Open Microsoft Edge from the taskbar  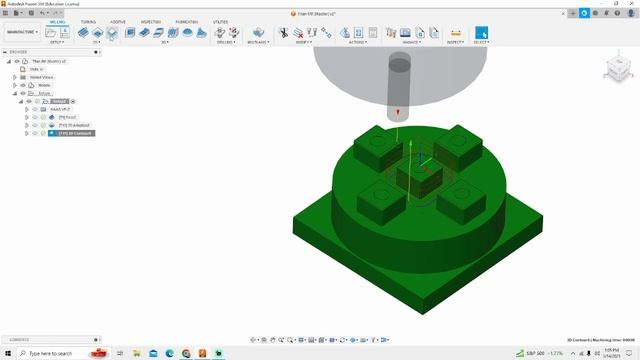tap(169, 353)
